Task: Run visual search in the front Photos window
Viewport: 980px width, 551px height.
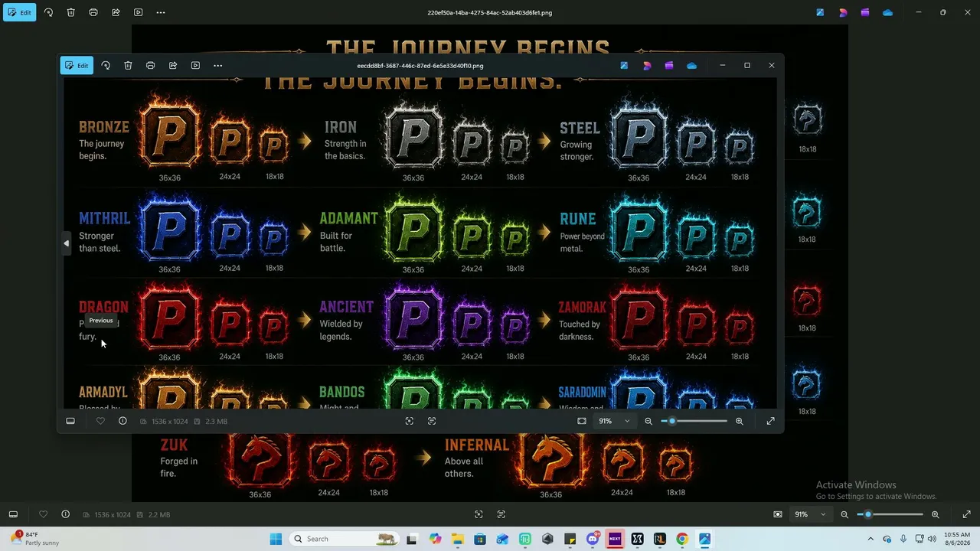Action: [x=409, y=421]
